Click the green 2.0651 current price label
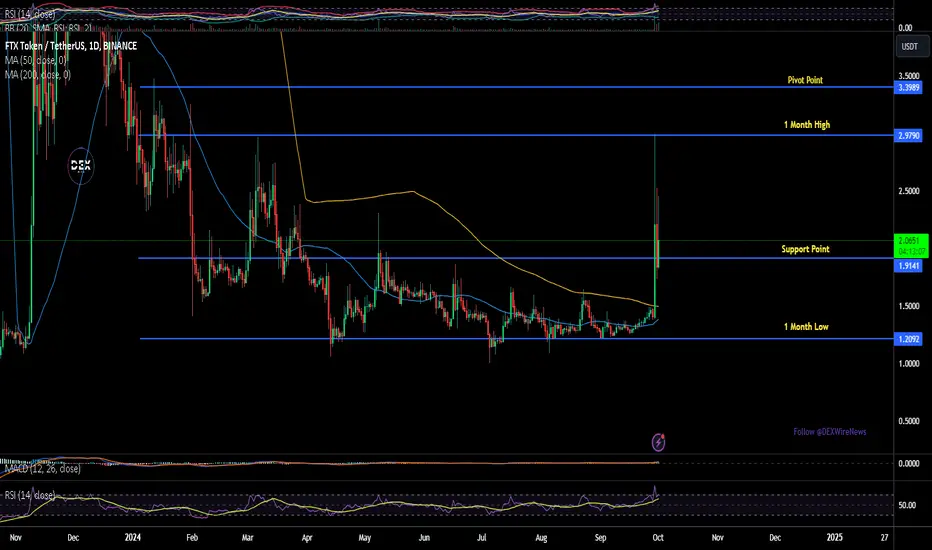The height and width of the screenshot is (550, 932). point(911,246)
